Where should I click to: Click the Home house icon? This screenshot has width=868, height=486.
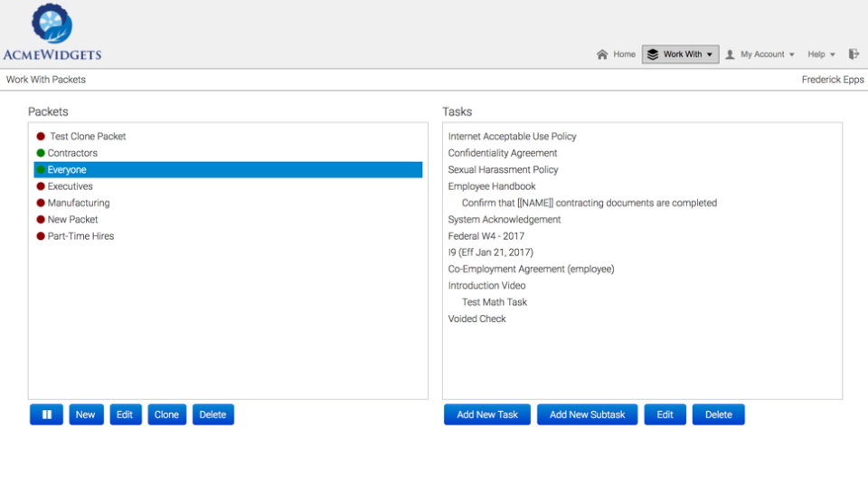[602, 54]
